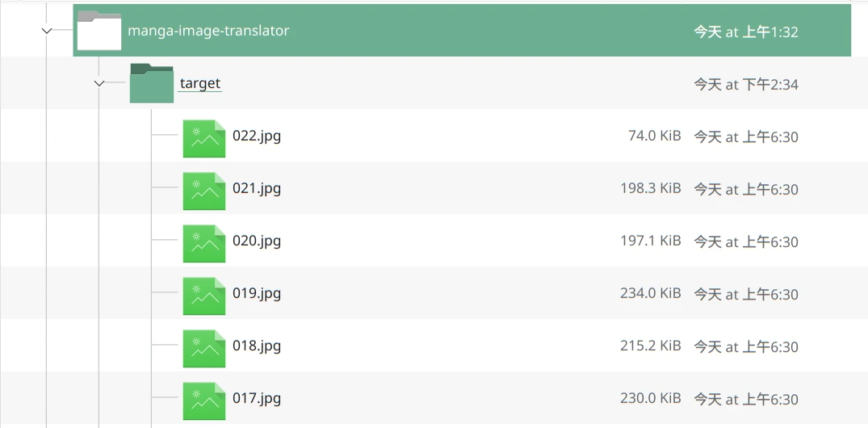Select the file named 022.jpg
This screenshot has height=428, width=868.
(x=257, y=136)
